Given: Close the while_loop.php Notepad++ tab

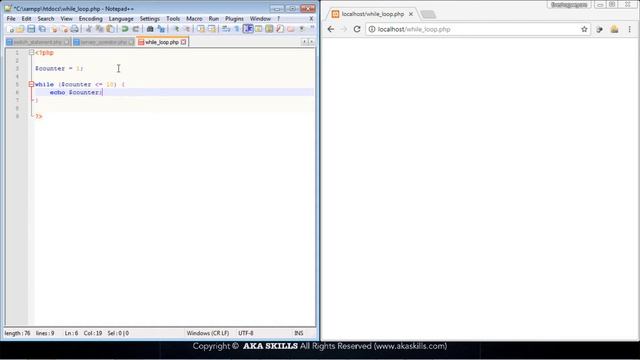Looking at the screenshot, I should (x=184, y=42).
